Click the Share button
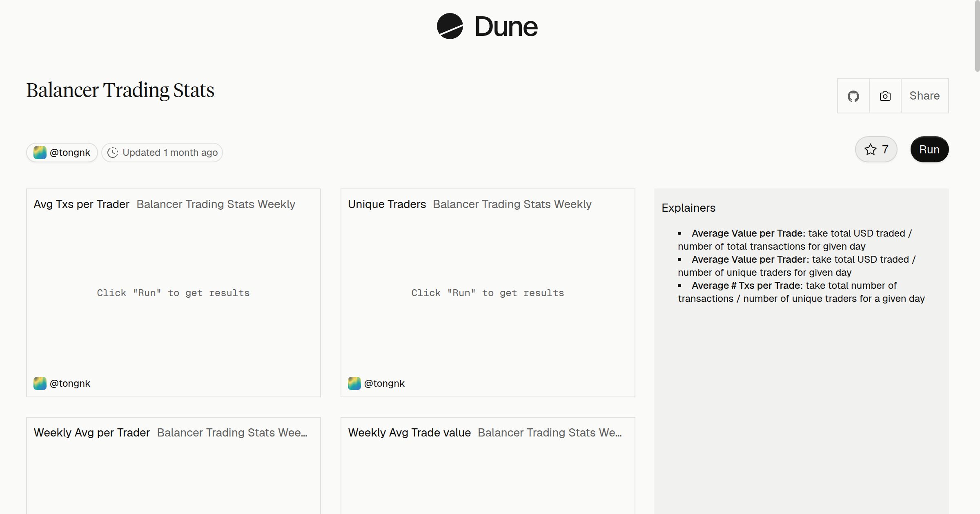This screenshot has width=980, height=514. click(924, 96)
